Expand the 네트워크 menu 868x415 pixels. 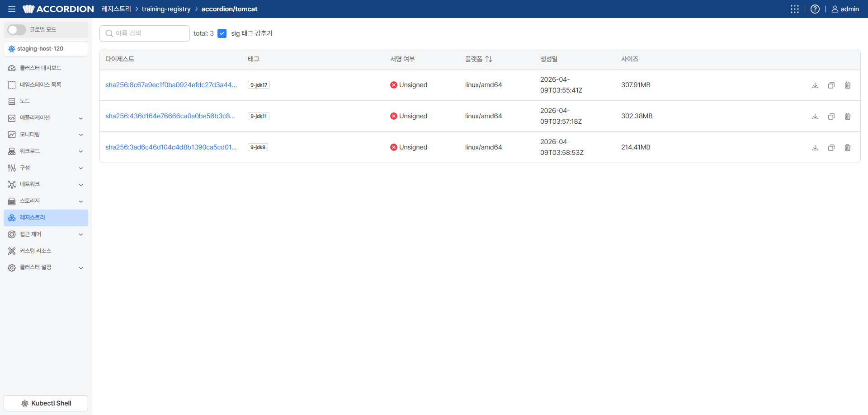tap(46, 184)
